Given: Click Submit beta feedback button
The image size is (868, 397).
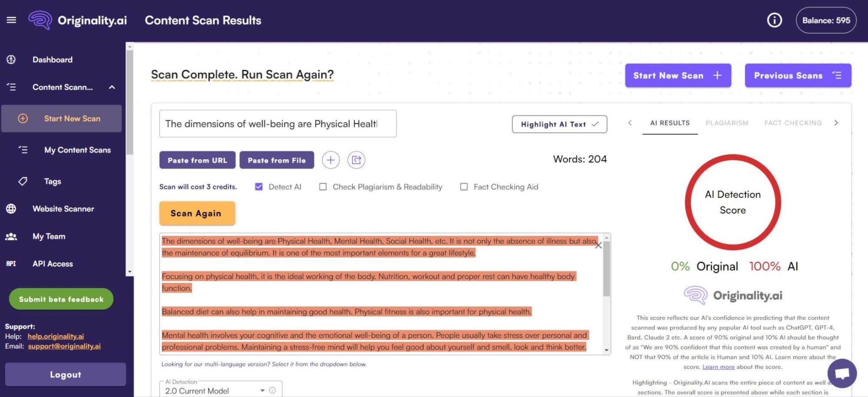Looking at the screenshot, I should 61,299.
